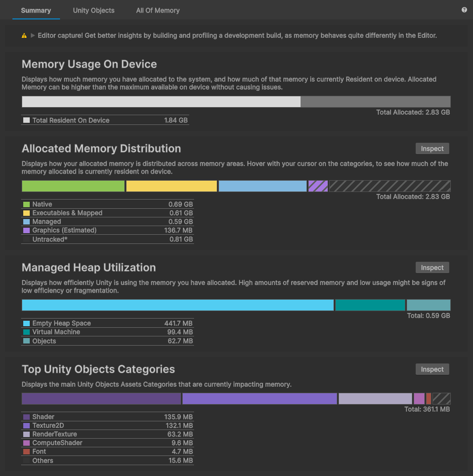Image resolution: width=473 pixels, height=476 pixels.
Task: Select the Graphics (Estimated) row label
Action: click(64, 230)
